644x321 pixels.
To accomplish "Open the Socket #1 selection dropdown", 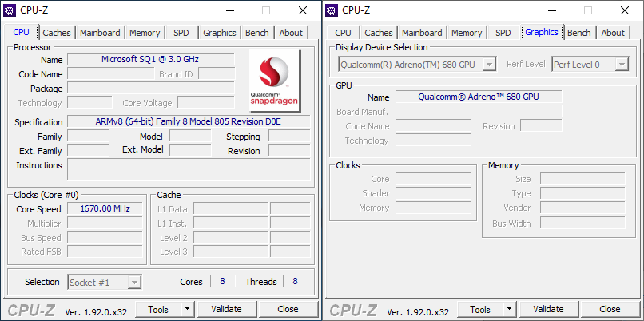I will (105, 283).
